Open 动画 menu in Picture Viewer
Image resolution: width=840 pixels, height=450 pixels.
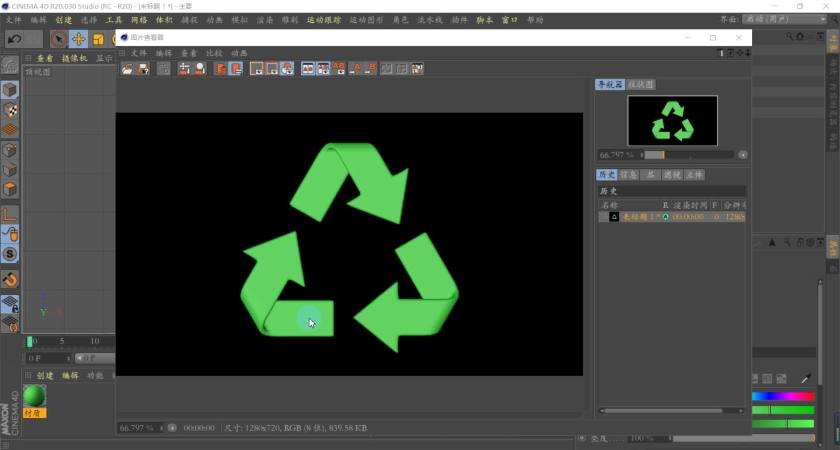coord(239,54)
